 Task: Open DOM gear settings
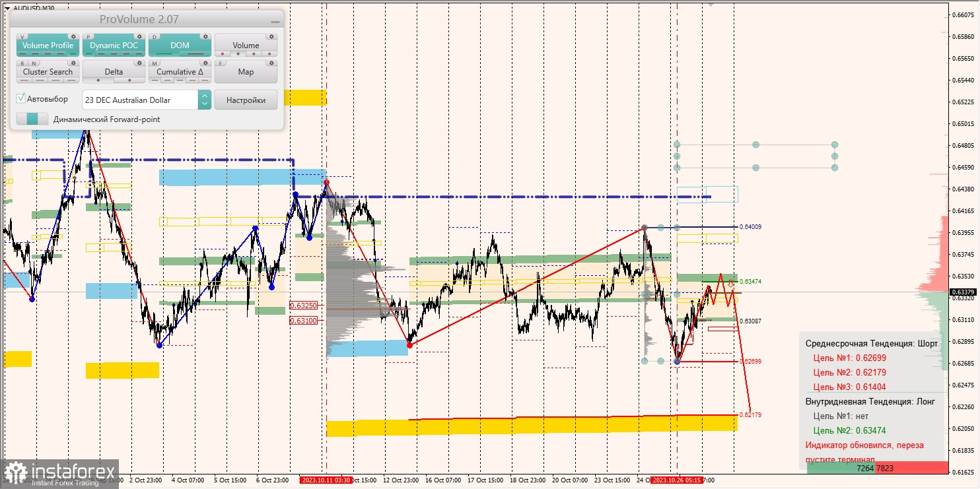pyautogui.click(x=205, y=36)
